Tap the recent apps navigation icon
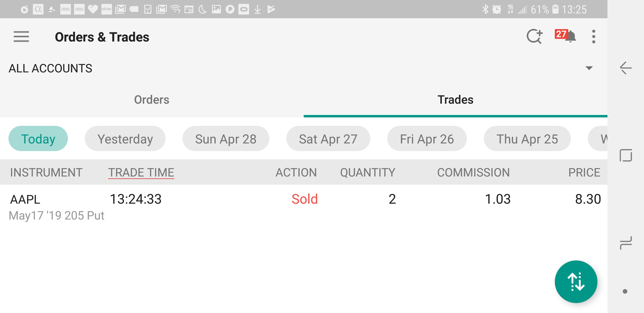This screenshot has height=313, width=644. 626,243
